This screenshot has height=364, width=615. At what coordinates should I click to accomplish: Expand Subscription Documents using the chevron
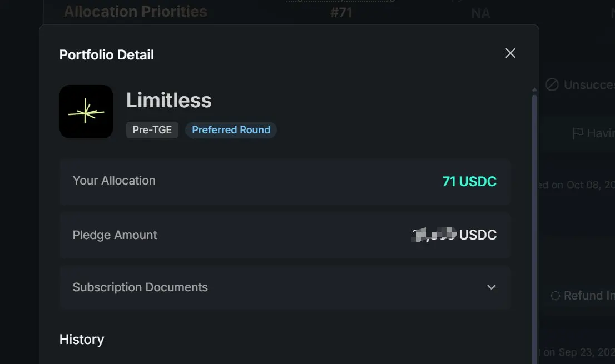[x=491, y=287]
